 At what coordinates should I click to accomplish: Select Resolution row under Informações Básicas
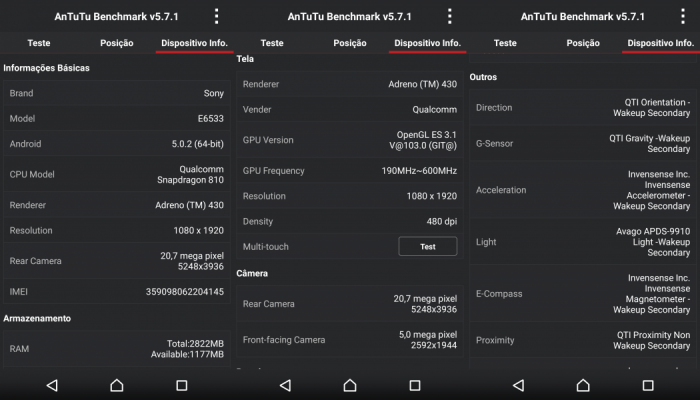(117, 230)
